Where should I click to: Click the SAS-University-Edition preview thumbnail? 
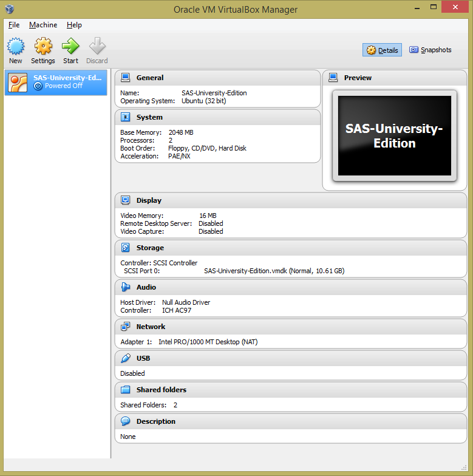(395, 136)
